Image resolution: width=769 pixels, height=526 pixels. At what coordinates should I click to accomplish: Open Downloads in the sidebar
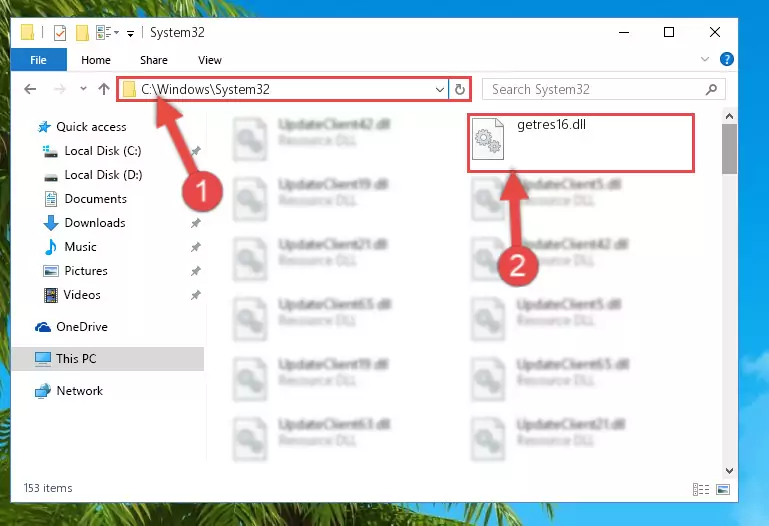(95, 223)
